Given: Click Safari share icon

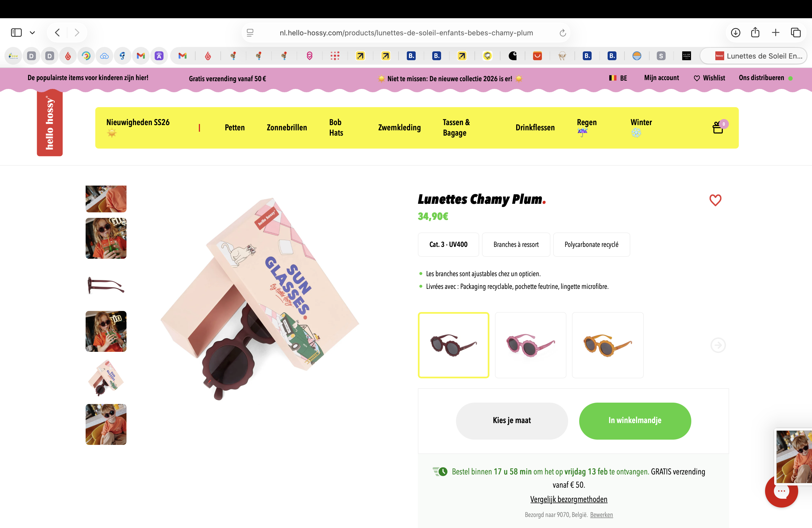Looking at the screenshot, I should point(755,32).
